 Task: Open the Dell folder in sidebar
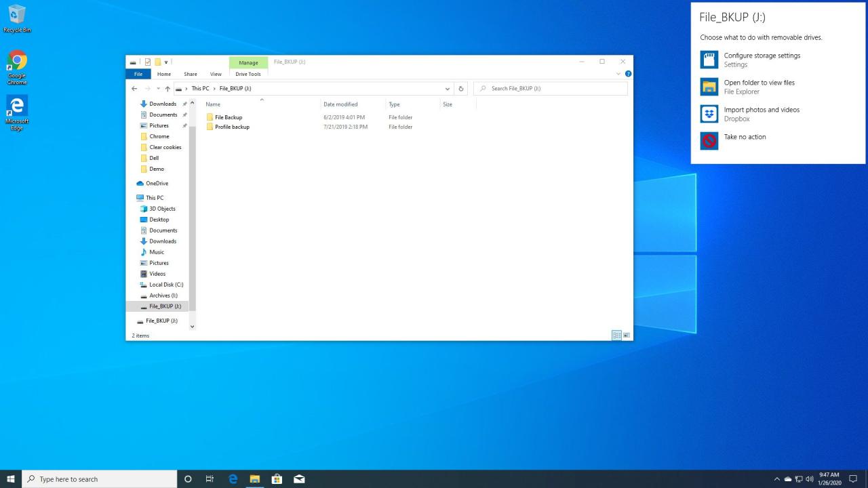154,158
